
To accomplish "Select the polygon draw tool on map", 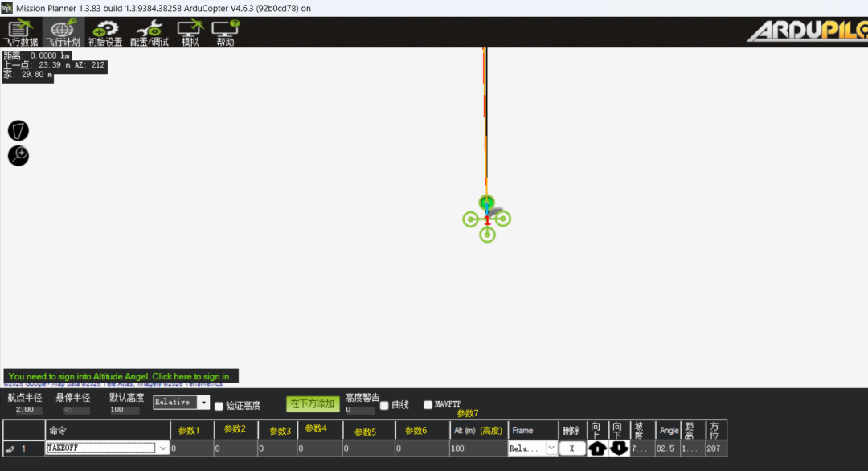I will [18, 131].
